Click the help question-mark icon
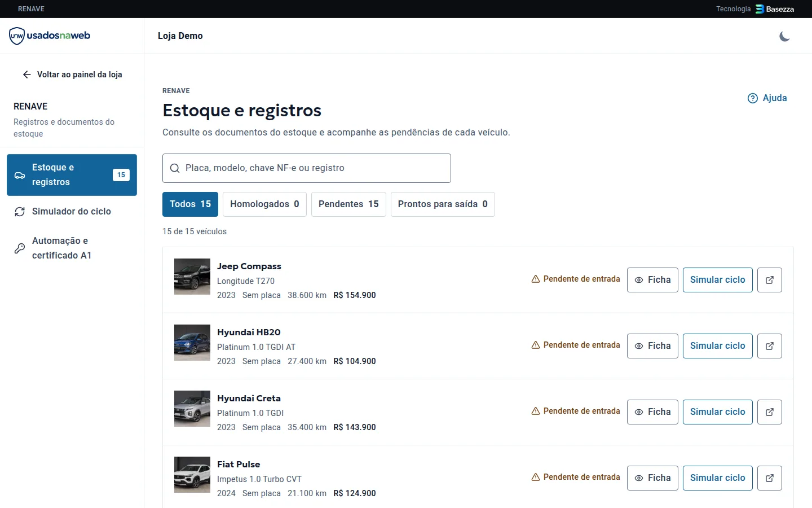The image size is (812, 508). pyautogui.click(x=753, y=98)
